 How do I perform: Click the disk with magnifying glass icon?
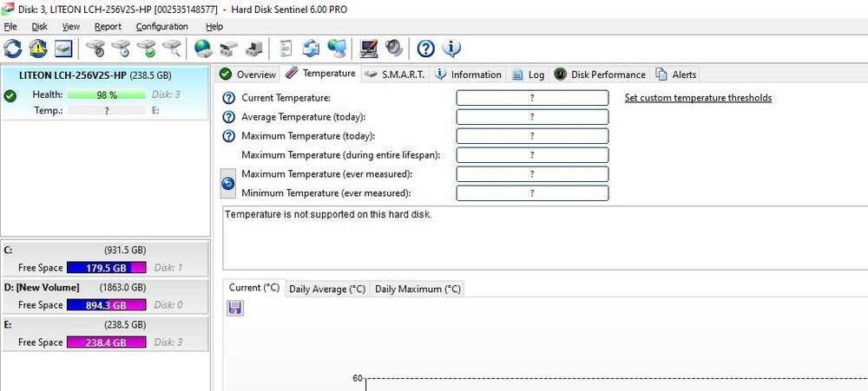172,49
